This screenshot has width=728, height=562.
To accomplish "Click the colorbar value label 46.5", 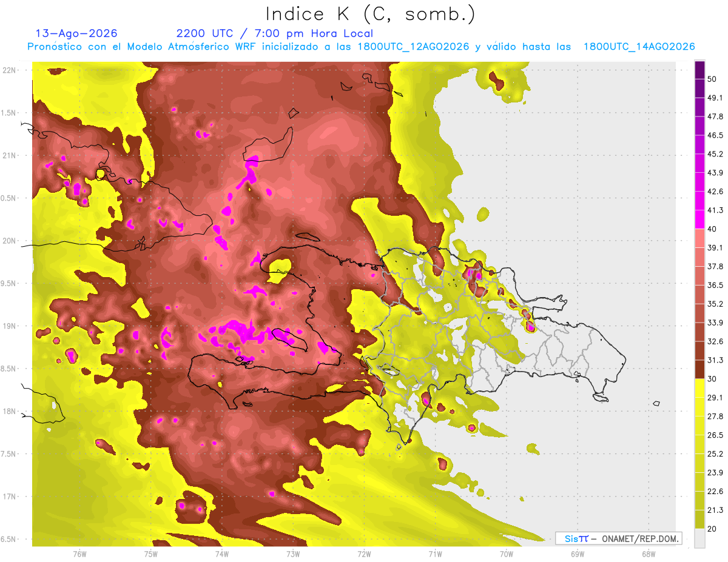I will pyautogui.click(x=715, y=136).
